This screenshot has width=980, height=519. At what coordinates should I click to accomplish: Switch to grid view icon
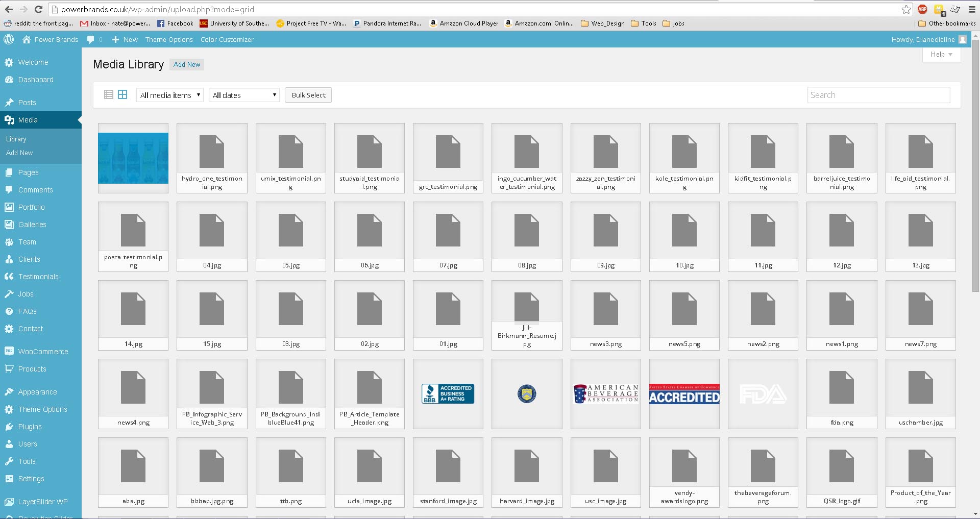coord(122,94)
